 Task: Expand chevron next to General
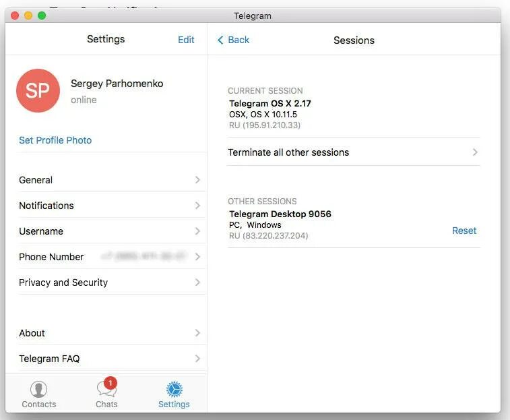(197, 180)
